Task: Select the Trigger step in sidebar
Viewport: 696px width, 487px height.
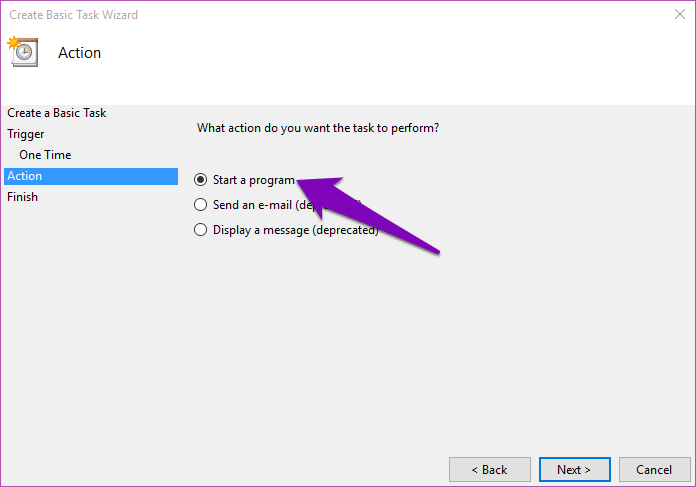Action: point(26,134)
